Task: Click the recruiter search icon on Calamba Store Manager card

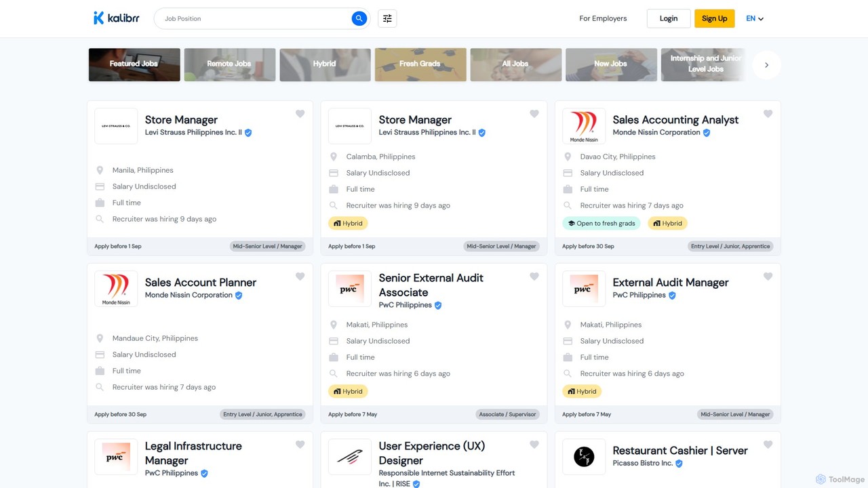Action: click(x=334, y=205)
